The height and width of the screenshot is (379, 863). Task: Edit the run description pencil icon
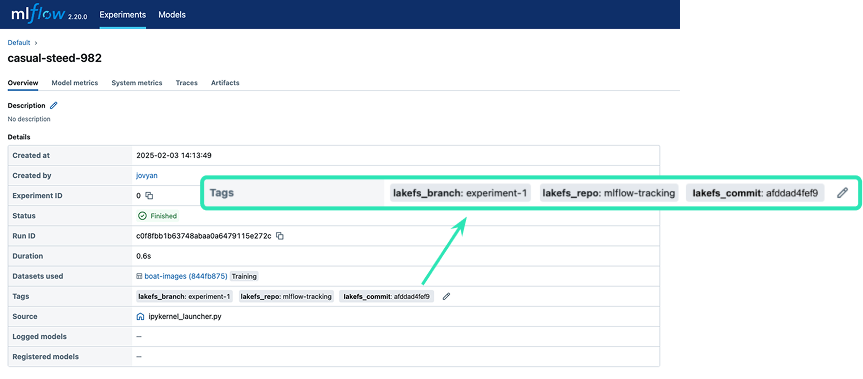click(53, 106)
